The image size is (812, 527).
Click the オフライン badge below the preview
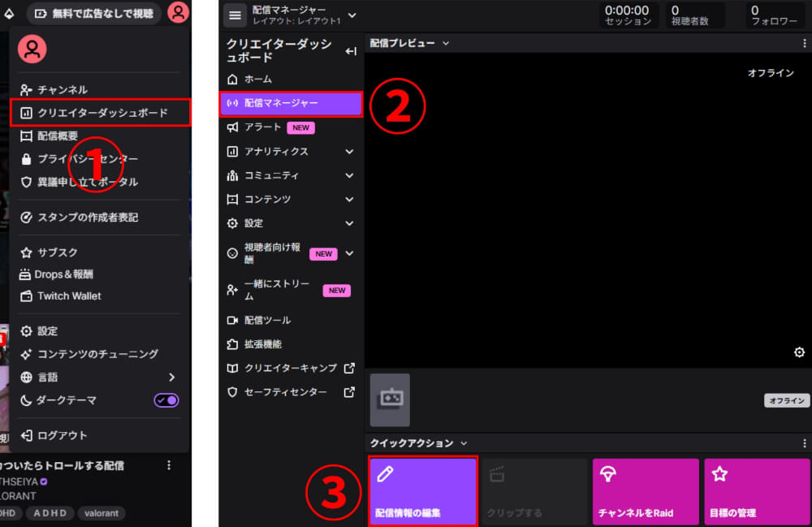point(787,400)
